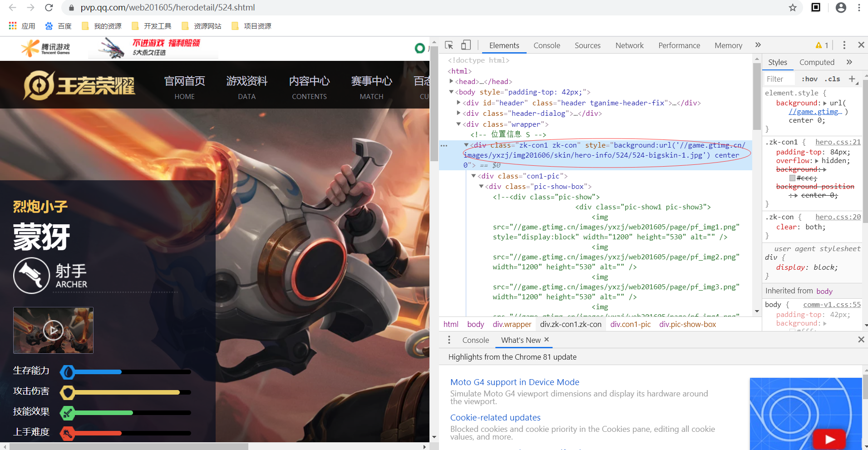Viewport: 868px width, 450px height.
Task: Switch to the Memory tab
Action: pos(728,45)
